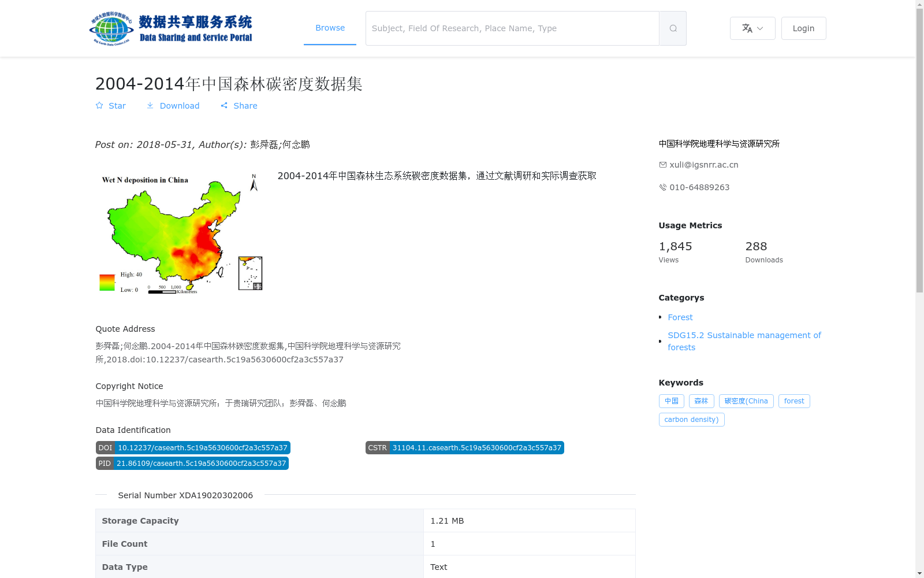Click the phone number 010-64889263

699,187
